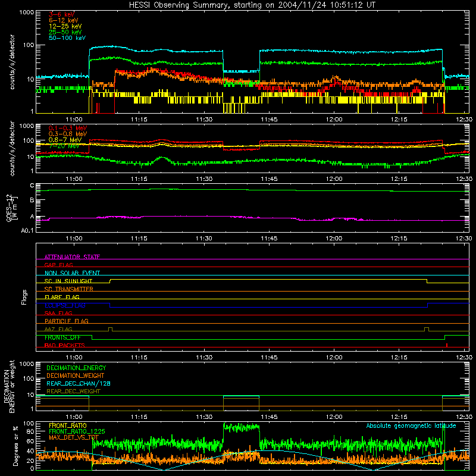Select the 6-12 keV legend label

[64, 20]
